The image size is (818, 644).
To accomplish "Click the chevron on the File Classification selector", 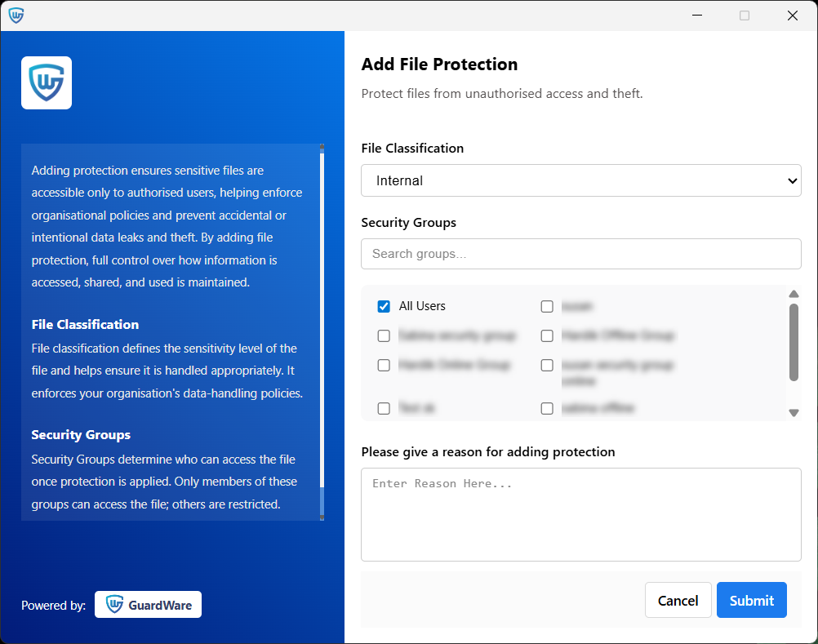I will pos(791,180).
